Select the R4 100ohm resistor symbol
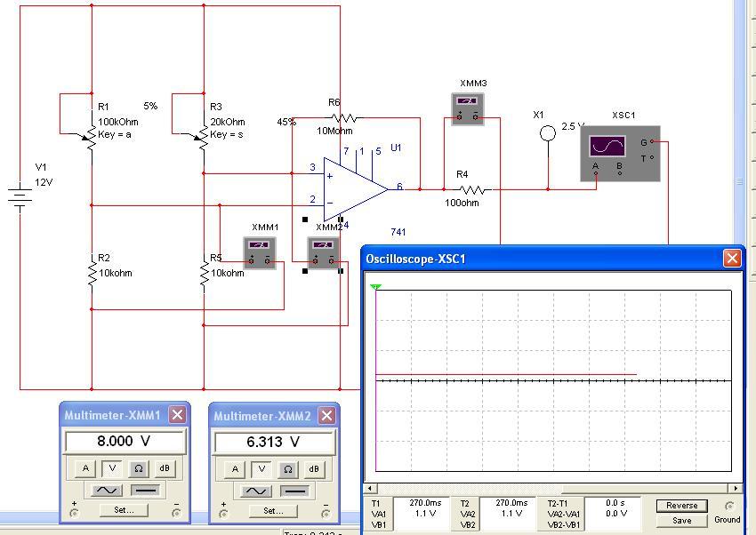This screenshot has width=756, height=535. coord(472,189)
